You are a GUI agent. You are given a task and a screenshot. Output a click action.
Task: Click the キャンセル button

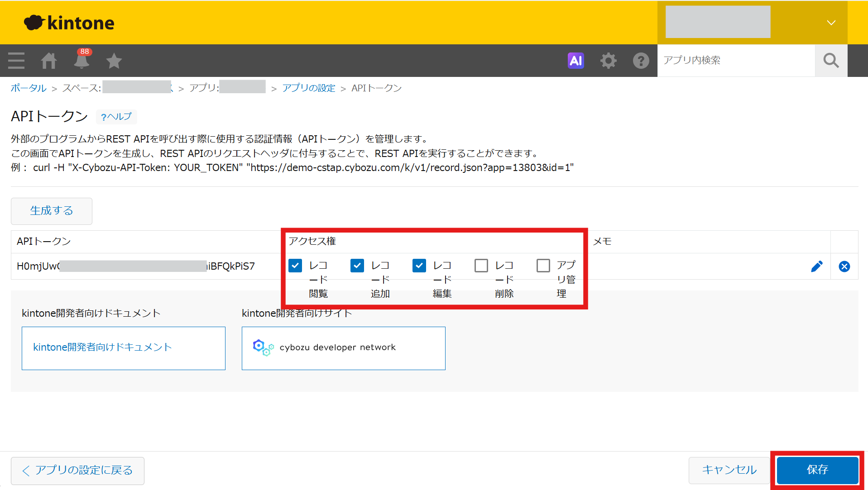[729, 471]
